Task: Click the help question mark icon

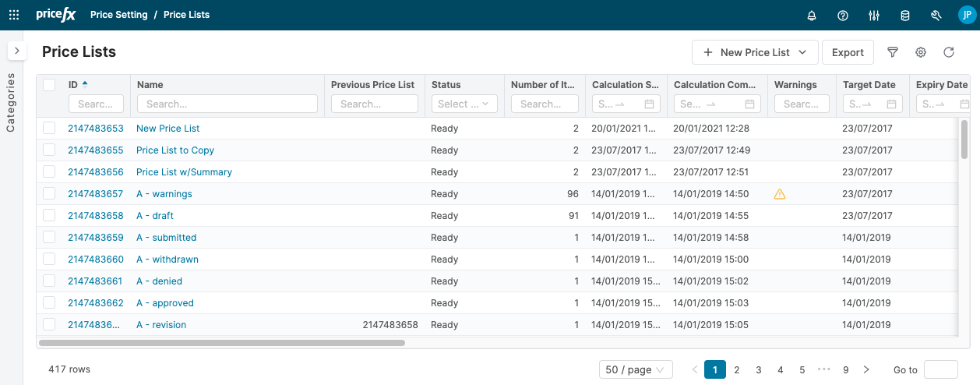Action: click(x=842, y=15)
